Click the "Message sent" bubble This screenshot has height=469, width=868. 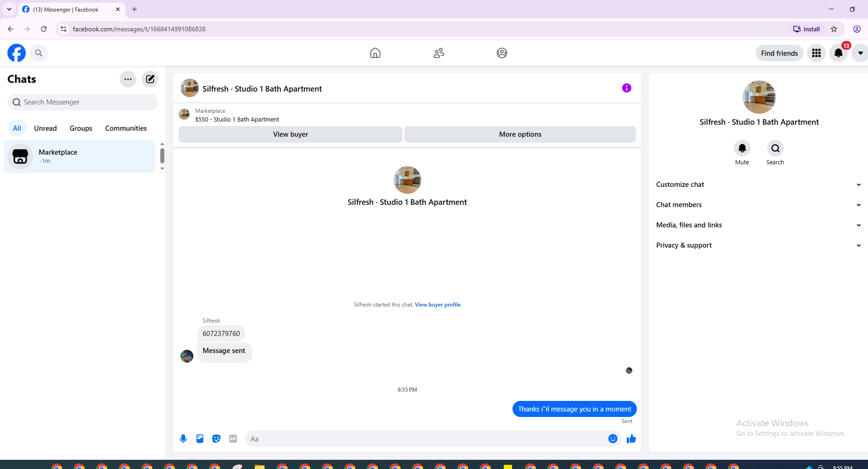224,352
